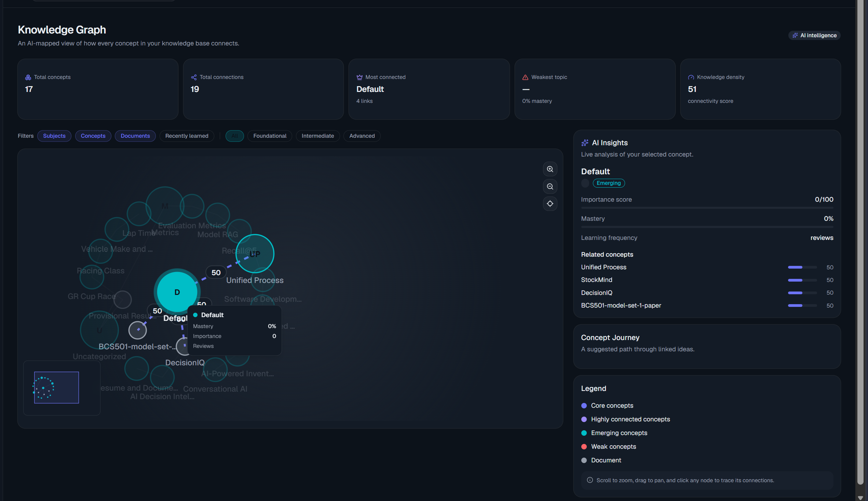Image resolution: width=868 pixels, height=501 pixels.
Task: Click the Most connected crown icon
Action: [360, 78]
